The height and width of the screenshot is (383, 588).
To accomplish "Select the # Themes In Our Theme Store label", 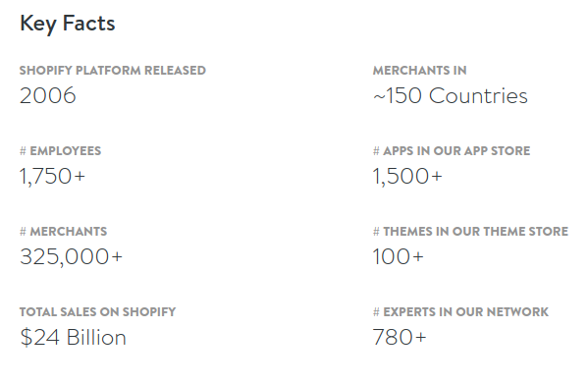I will [470, 232].
